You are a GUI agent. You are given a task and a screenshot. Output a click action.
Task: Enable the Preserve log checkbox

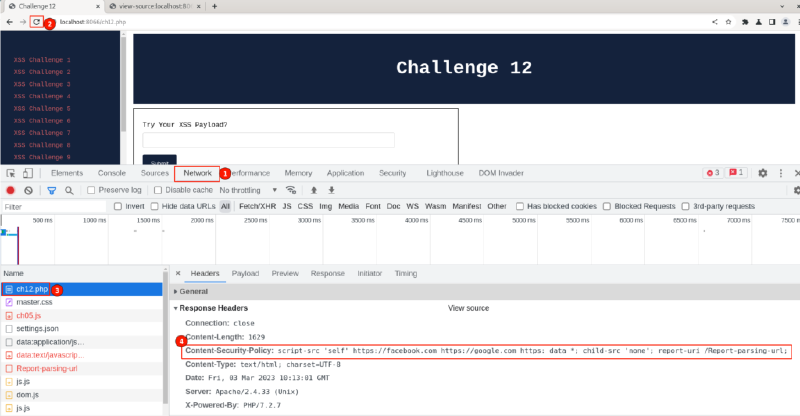pyautogui.click(x=92, y=190)
